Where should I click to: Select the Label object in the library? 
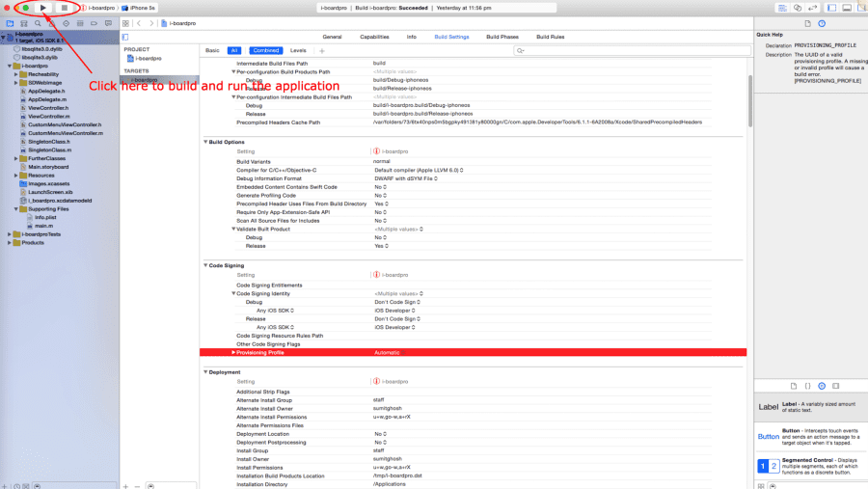811,407
